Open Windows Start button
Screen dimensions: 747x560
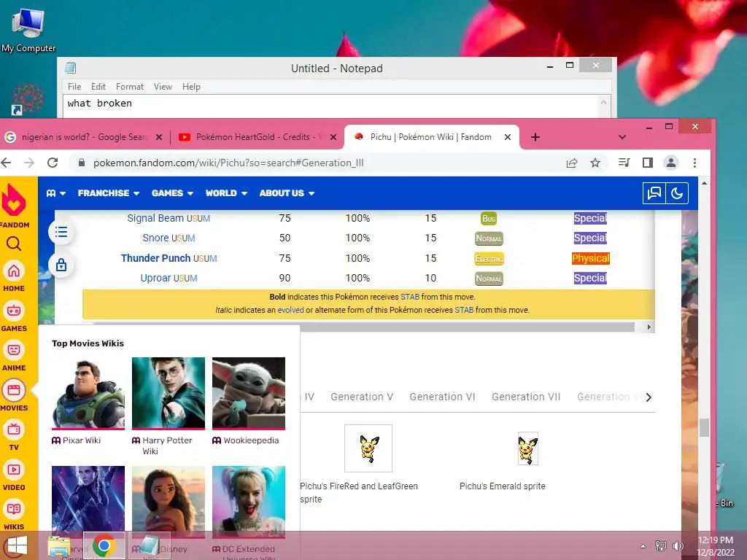[18, 545]
